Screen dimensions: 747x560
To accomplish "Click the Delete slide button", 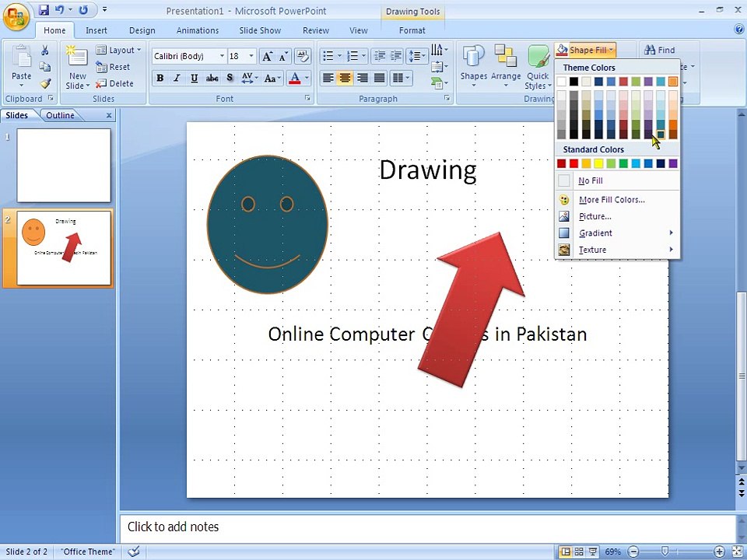I will click(x=114, y=83).
